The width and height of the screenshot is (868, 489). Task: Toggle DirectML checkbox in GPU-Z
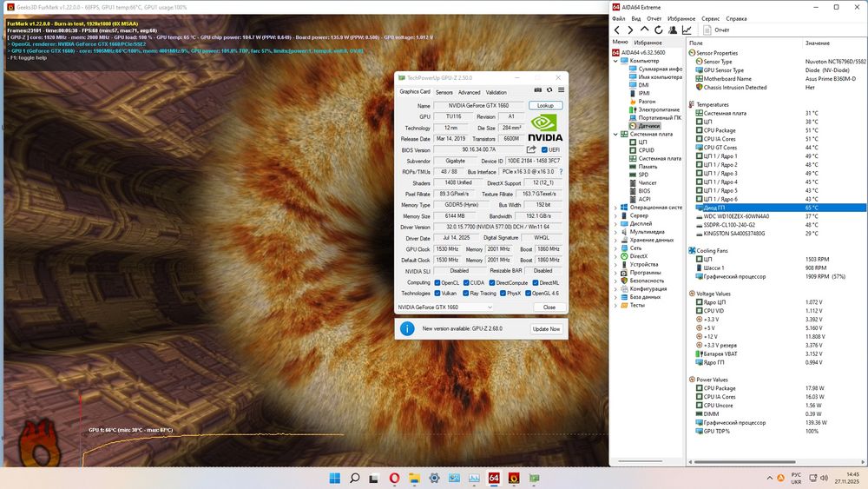tap(536, 283)
